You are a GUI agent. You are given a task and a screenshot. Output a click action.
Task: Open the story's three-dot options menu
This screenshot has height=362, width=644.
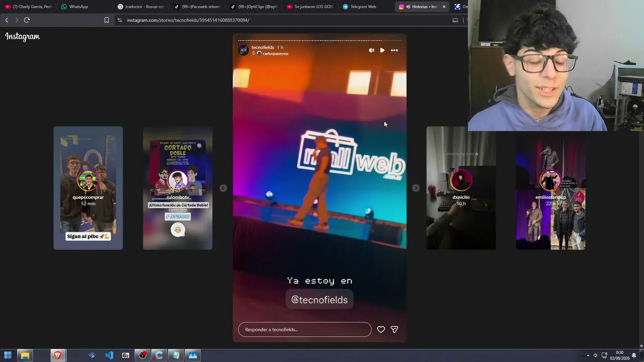click(394, 50)
